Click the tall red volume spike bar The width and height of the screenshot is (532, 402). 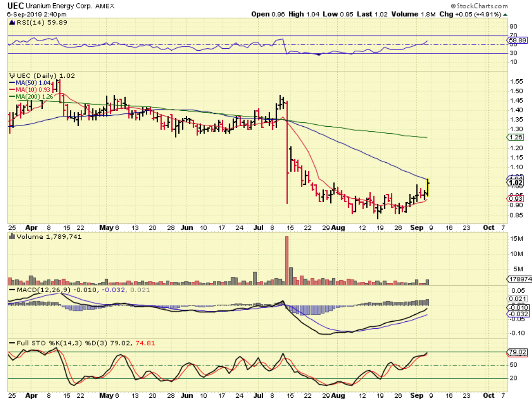point(287,260)
